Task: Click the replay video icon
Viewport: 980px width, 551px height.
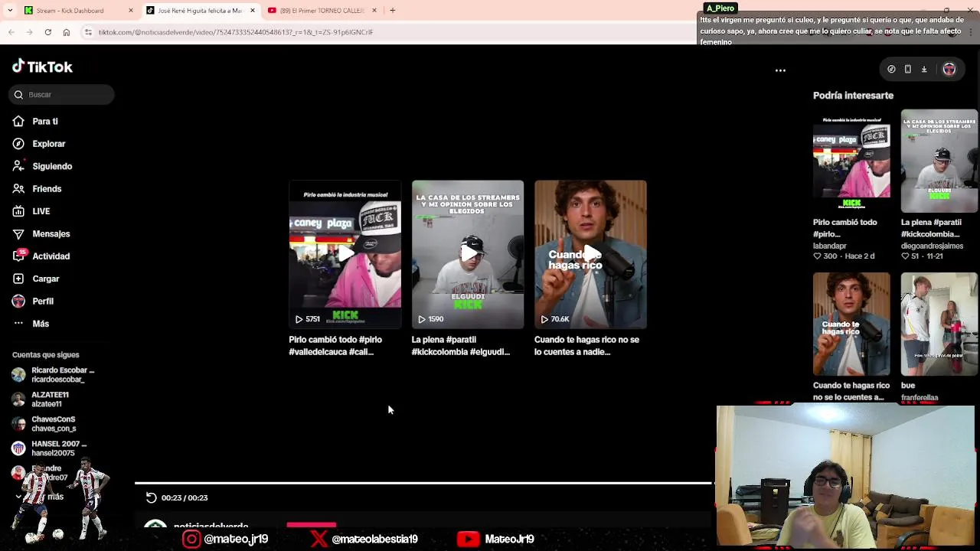Action: (152, 497)
